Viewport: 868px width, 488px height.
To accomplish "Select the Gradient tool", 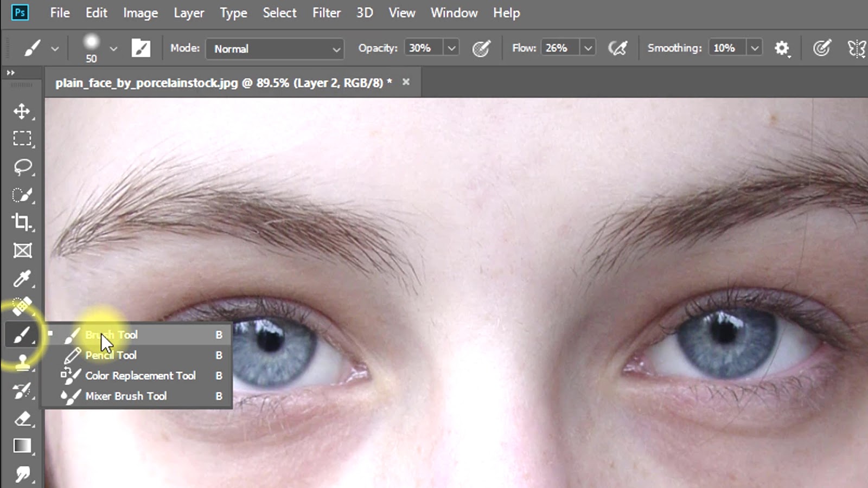I will (x=22, y=446).
